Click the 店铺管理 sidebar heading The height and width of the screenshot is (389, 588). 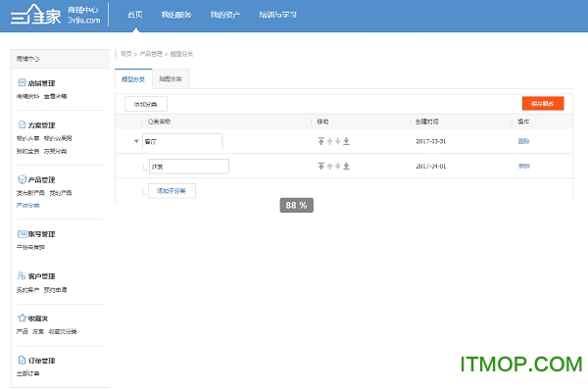coord(41,83)
